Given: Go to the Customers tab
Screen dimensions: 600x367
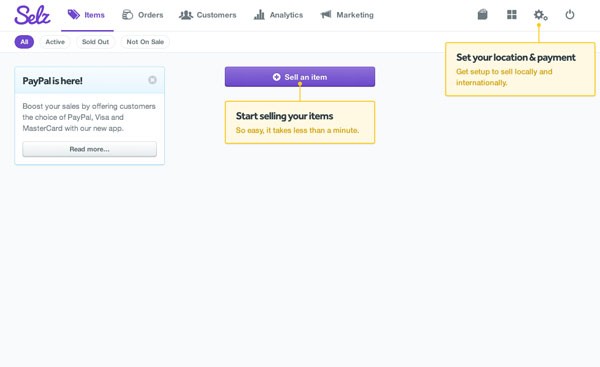Looking at the screenshot, I should (207, 15).
